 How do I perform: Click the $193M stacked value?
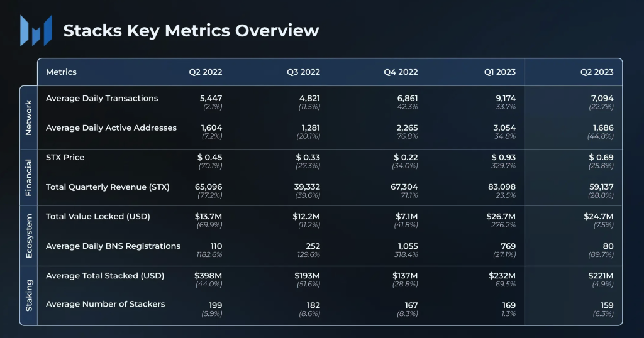(x=307, y=276)
